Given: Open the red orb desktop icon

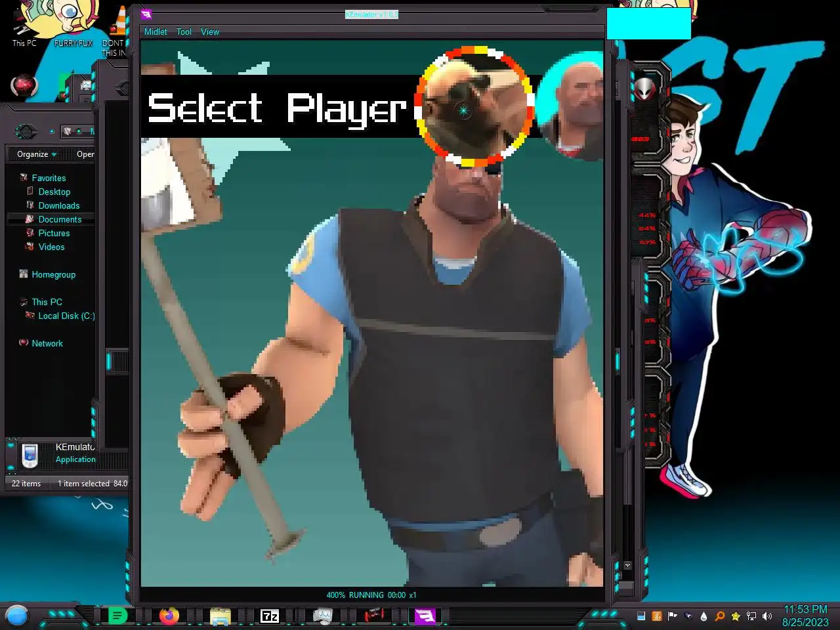Looking at the screenshot, I should (x=24, y=85).
